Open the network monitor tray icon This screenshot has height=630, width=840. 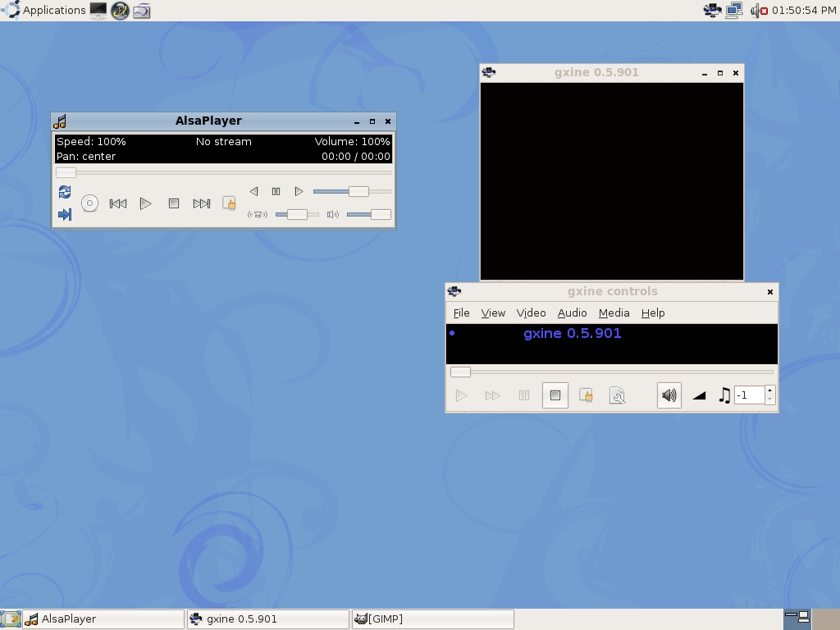tap(734, 10)
